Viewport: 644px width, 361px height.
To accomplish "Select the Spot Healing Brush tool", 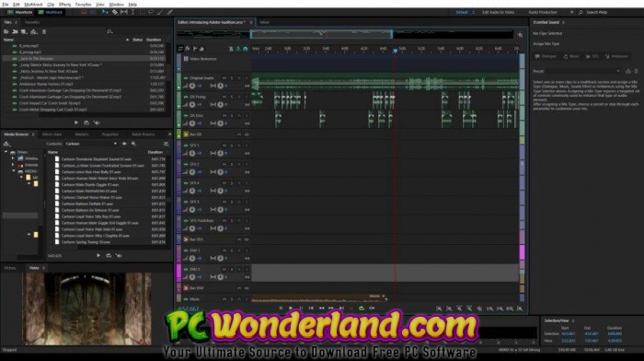I will (x=169, y=12).
